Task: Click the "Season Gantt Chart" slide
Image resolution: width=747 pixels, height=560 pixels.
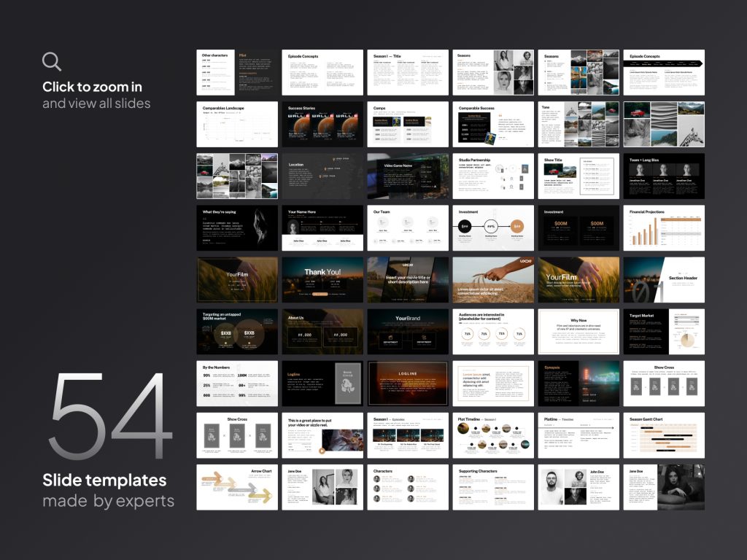Action: [664, 435]
